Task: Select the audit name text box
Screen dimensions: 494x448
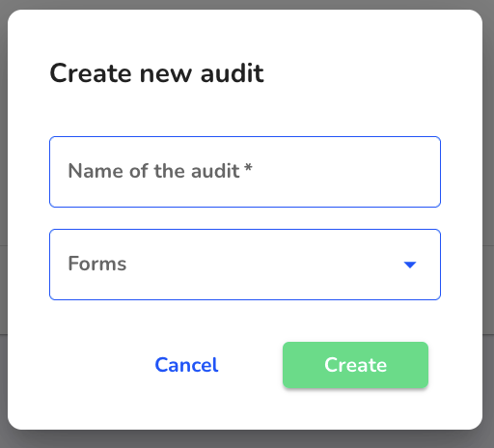Action: pyautogui.click(x=245, y=172)
